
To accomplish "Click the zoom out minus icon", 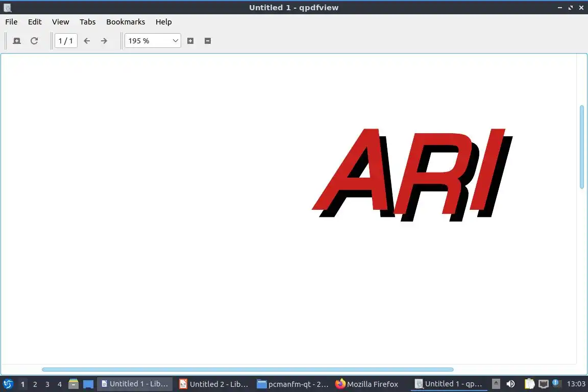I will 208,41.
